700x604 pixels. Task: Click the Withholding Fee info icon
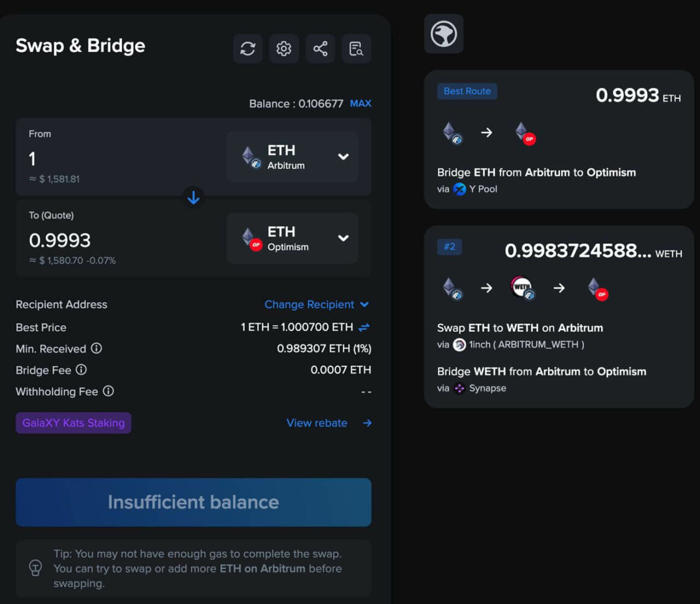109,392
